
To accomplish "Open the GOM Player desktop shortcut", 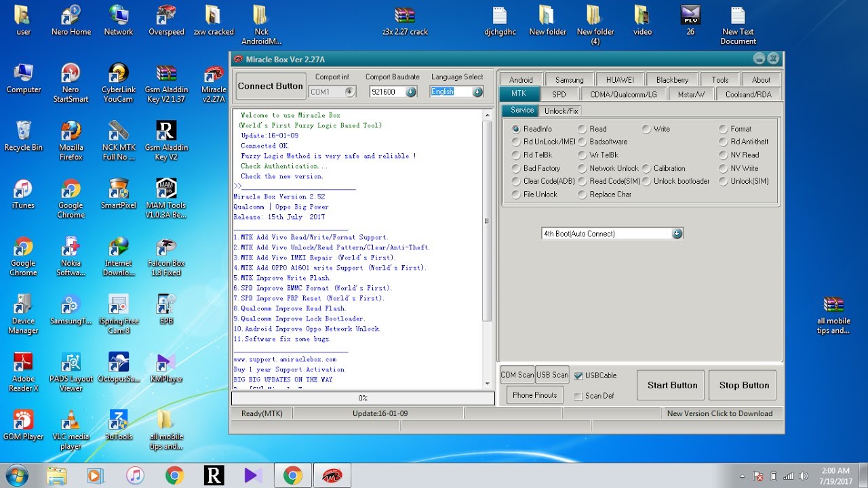I will (23, 425).
